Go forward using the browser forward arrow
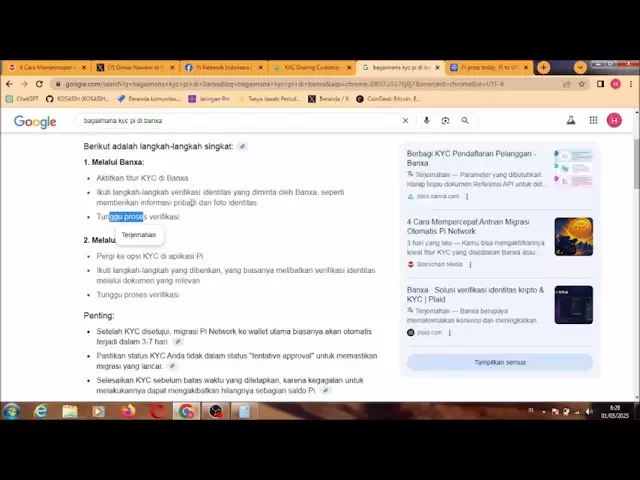Image resolution: width=640 pixels, height=480 pixels. 24,84
